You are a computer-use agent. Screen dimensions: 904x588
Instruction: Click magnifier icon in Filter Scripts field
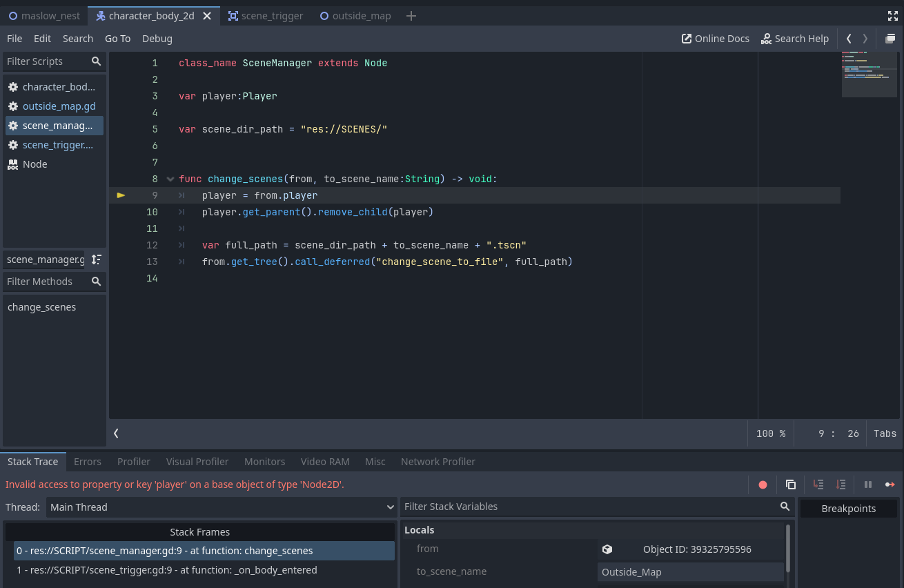97,61
